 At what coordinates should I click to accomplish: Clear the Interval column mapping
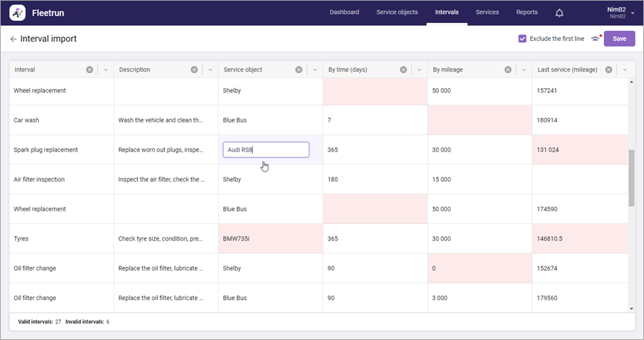click(x=90, y=70)
